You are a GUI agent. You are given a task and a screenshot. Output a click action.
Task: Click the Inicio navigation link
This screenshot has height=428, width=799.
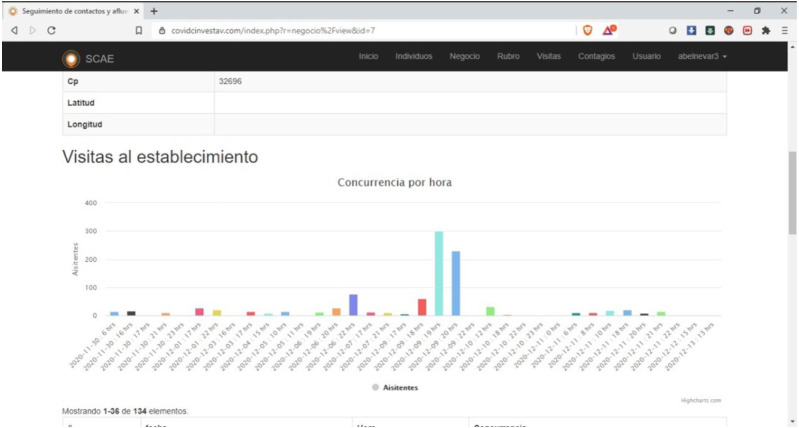click(369, 57)
